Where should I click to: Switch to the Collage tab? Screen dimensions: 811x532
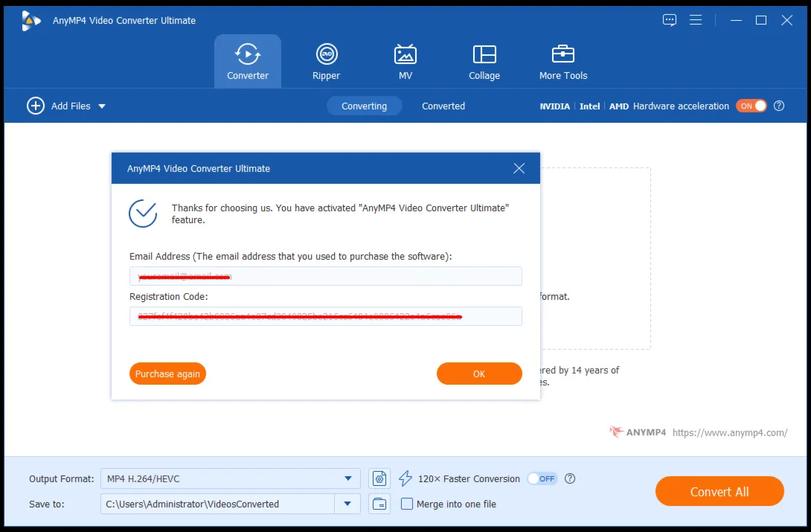[484, 62]
